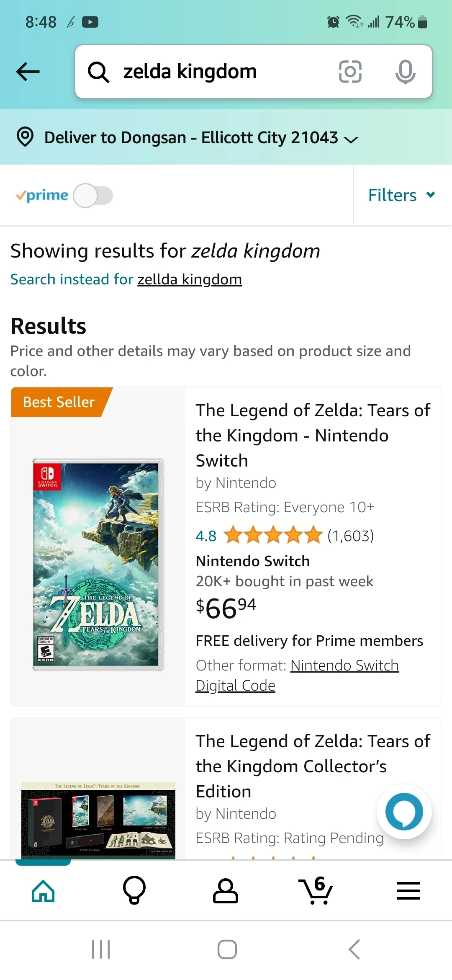Tap Collector's Edition product image

tap(98, 819)
